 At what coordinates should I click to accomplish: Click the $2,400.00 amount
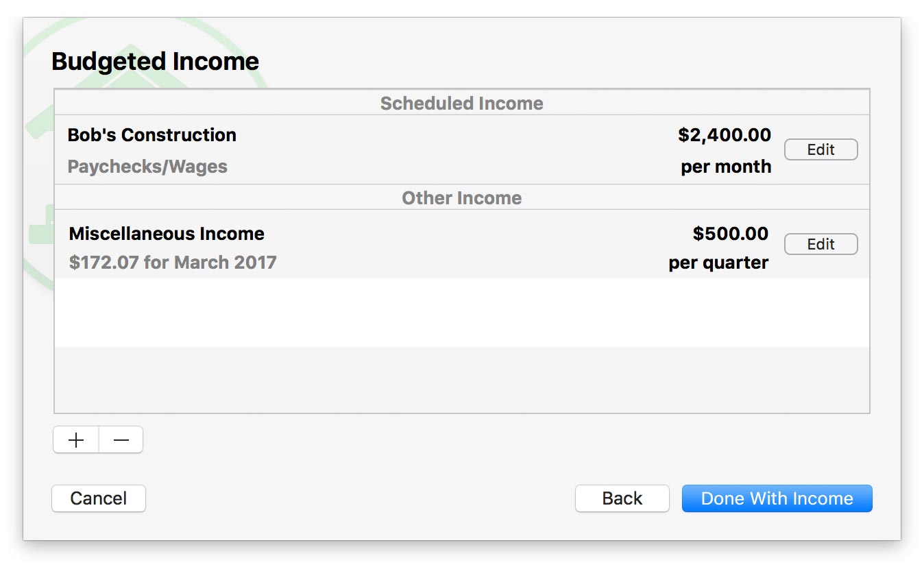click(x=725, y=135)
